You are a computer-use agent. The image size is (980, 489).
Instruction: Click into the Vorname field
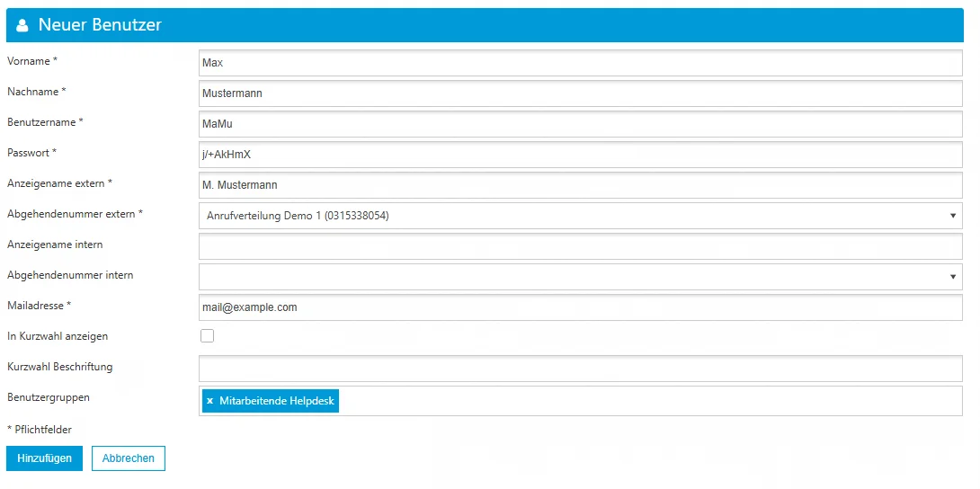(x=580, y=63)
